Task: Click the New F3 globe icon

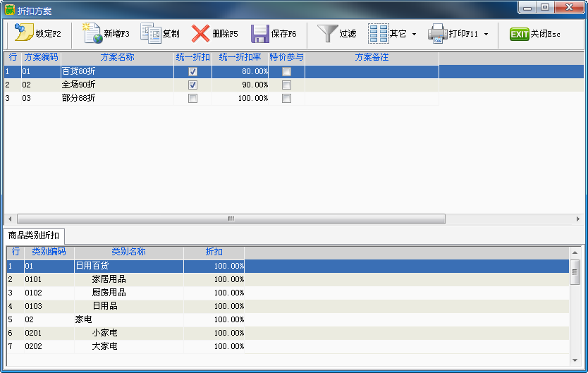Action: tap(92, 33)
